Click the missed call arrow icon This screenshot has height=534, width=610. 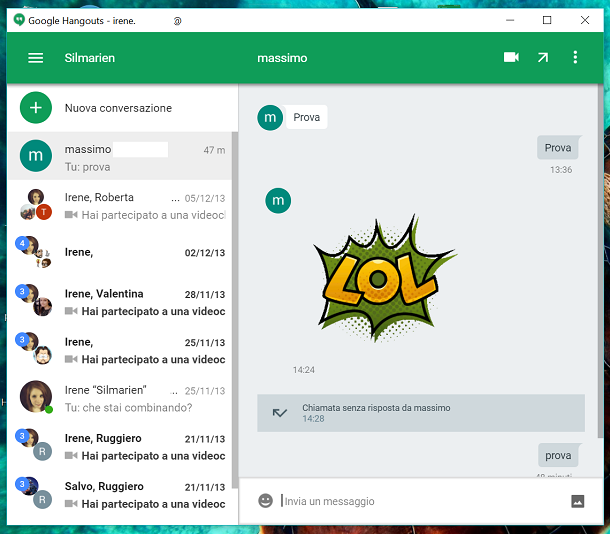pyautogui.click(x=279, y=413)
